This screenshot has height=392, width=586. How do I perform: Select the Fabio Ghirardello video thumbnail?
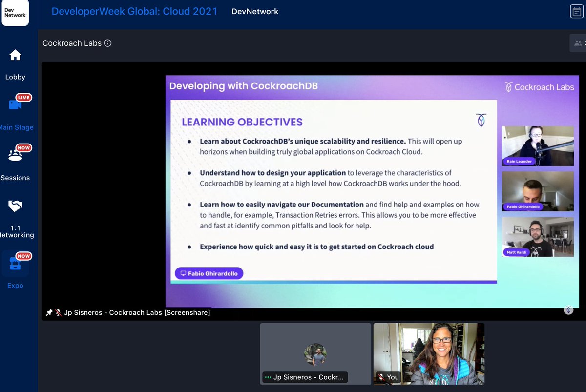pos(538,191)
